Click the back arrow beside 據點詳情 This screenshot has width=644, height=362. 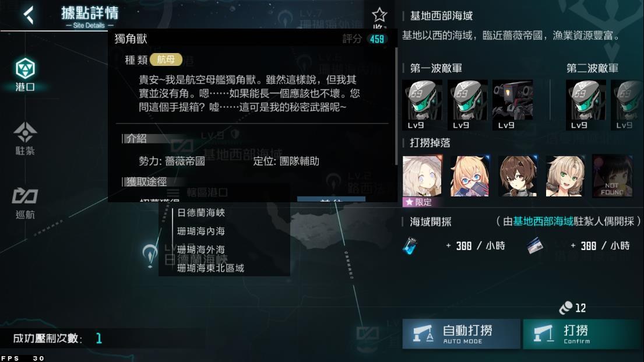[x=29, y=15]
